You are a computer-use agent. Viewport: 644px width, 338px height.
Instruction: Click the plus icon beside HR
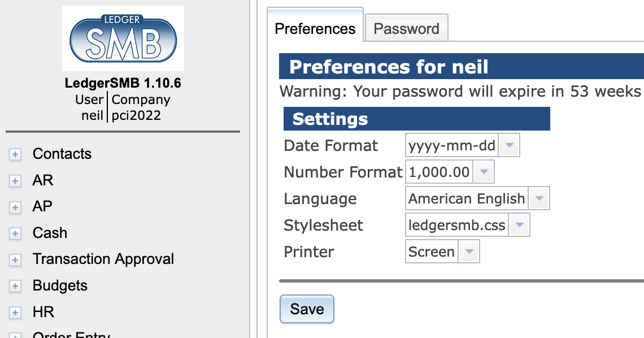pos(15,313)
